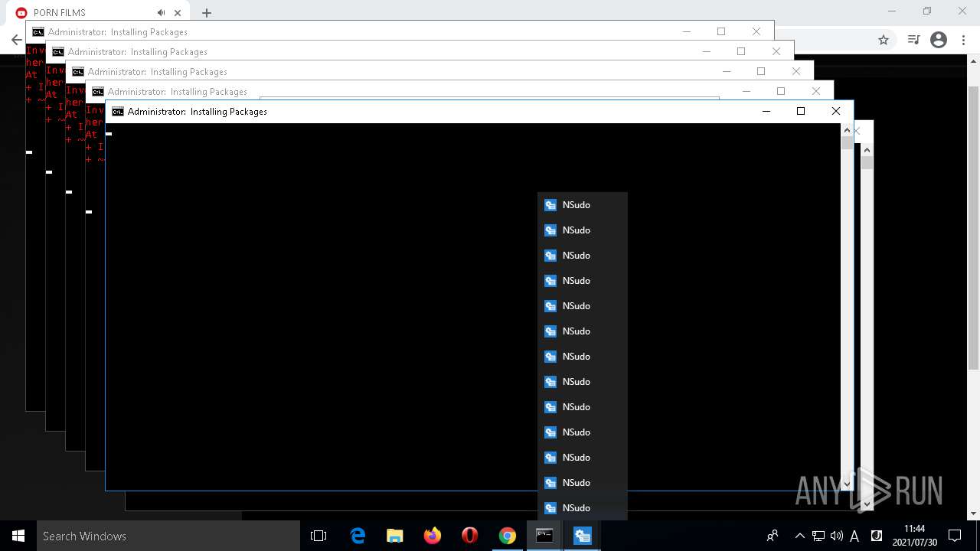Open the People icon in the tray
This screenshot has width=980, height=551.
pyautogui.click(x=773, y=536)
